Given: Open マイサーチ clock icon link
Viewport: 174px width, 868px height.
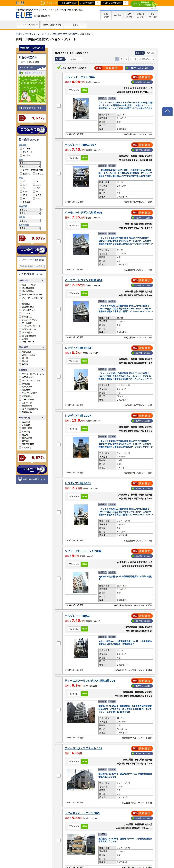Looking at the screenshot, I should 49,3.
